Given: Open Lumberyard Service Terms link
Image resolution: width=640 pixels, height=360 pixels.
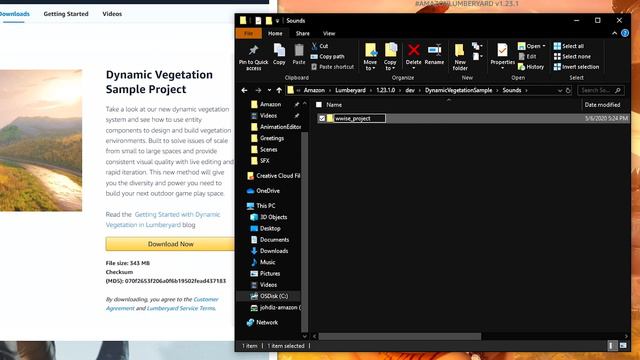Looking at the screenshot, I should [181, 308].
